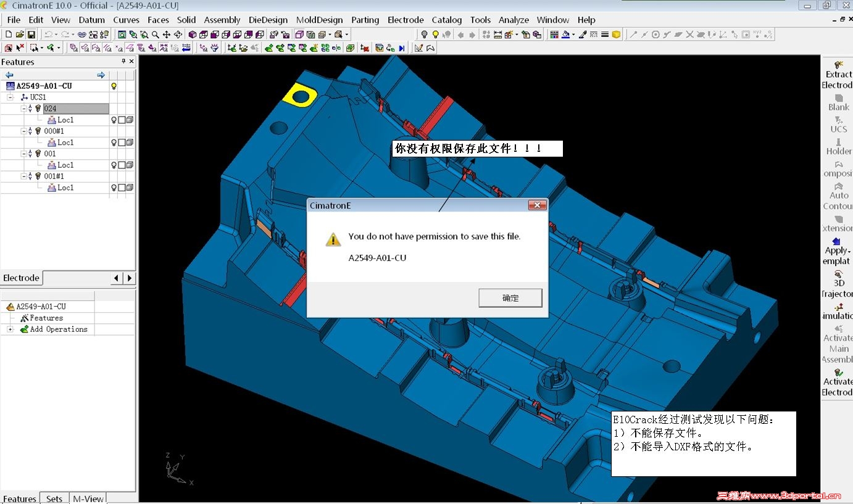The image size is (853, 504).
Task: Click the blue forward arrow in Features panel
Action: [x=101, y=75]
